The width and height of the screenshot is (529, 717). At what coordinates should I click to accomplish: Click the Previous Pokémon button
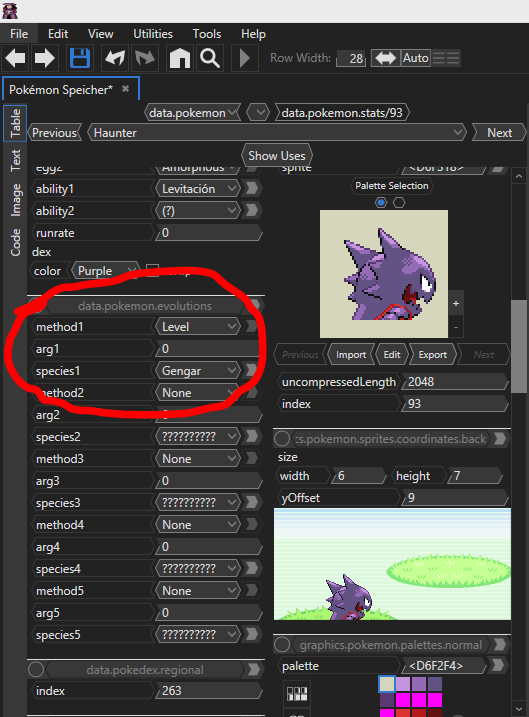point(54,133)
